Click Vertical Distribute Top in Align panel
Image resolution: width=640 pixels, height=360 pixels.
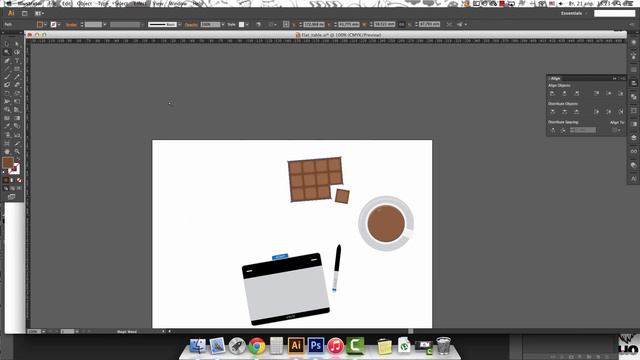tap(552, 111)
